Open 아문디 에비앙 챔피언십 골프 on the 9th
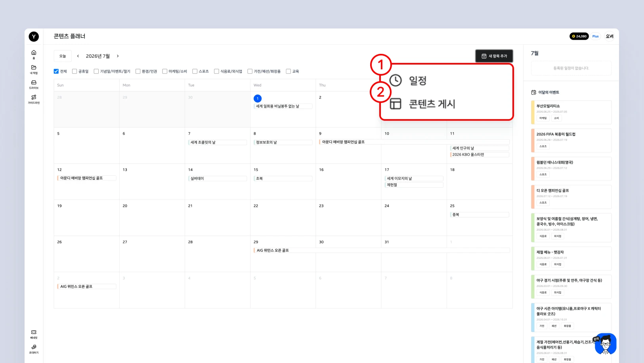 [x=414, y=142]
